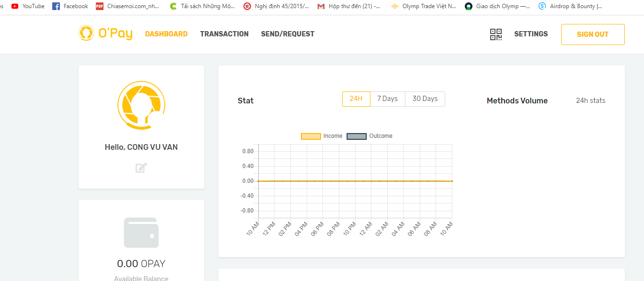Open the QR code scanner icon
Screen dimensions: 644x281
[x=496, y=34]
